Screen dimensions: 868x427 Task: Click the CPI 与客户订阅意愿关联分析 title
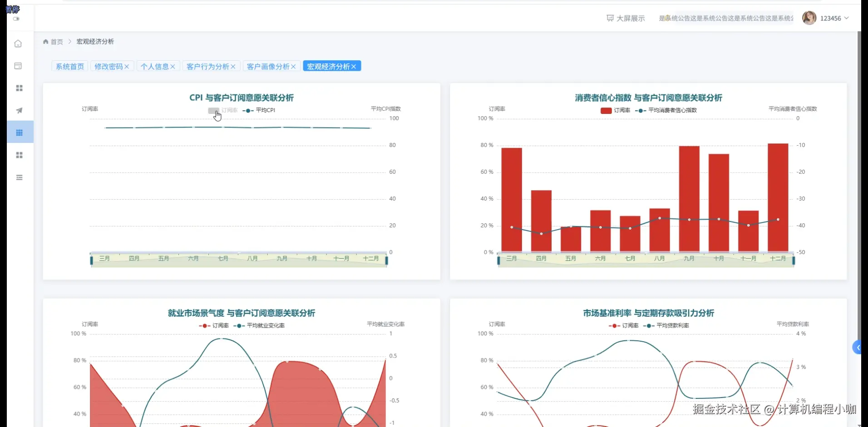point(242,98)
